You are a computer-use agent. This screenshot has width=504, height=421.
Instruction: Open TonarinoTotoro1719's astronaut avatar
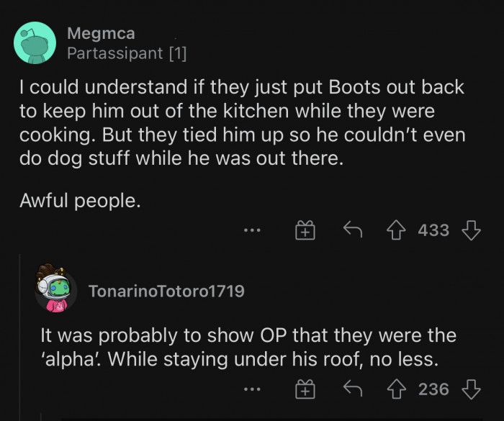click(x=55, y=291)
